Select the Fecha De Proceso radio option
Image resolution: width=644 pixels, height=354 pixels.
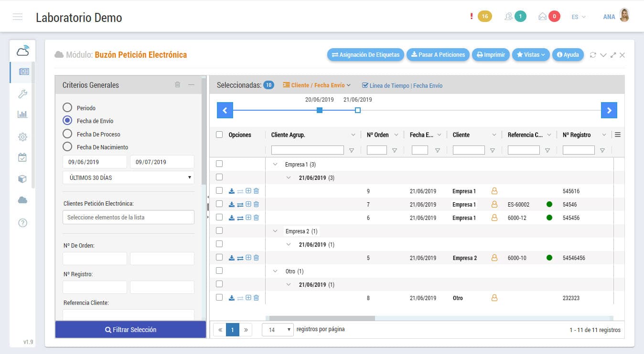tap(67, 134)
